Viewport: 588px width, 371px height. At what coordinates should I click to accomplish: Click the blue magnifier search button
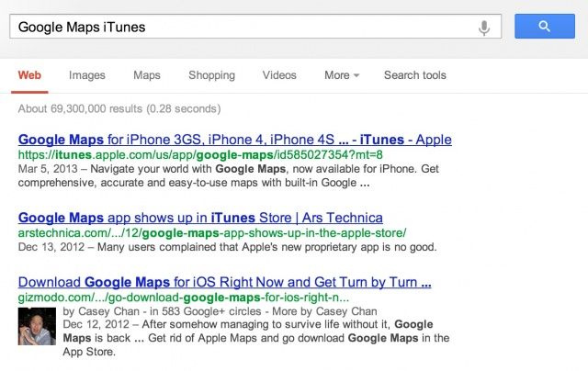pos(545,27)
